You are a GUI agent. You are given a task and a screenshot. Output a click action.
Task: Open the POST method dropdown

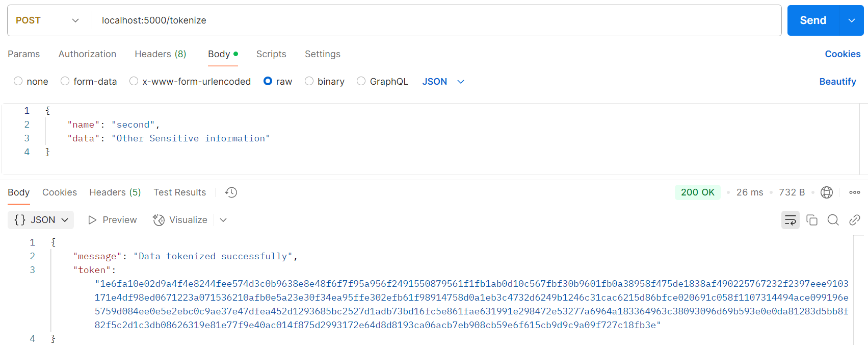(x=47, y=20)
